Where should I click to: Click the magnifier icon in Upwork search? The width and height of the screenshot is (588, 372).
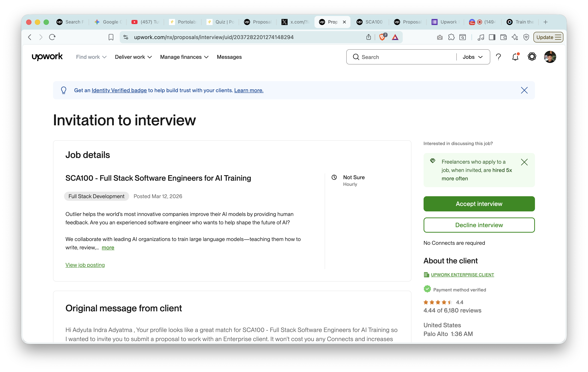point(356,57)
